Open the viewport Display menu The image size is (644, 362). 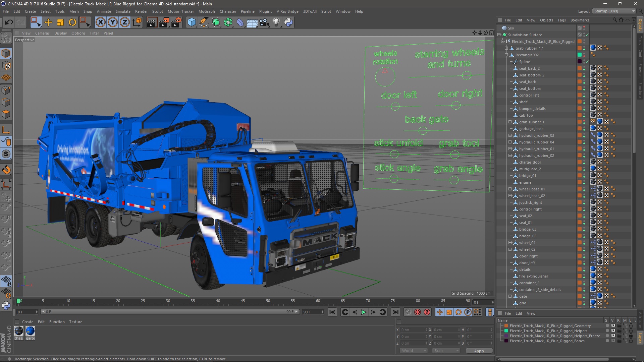pyautogui.click(x=60, y=33)
